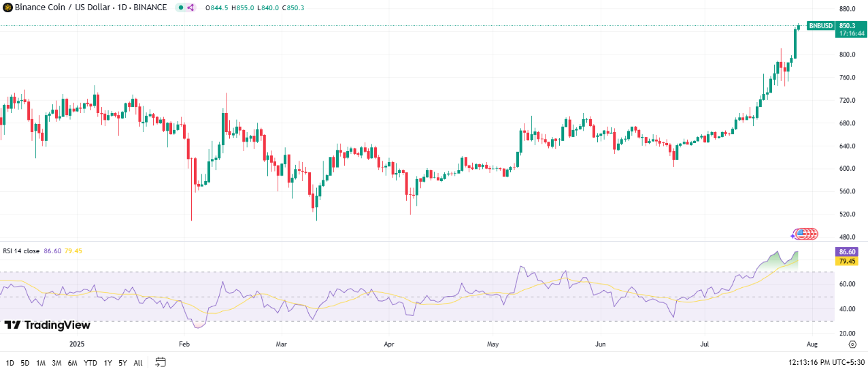Image resolution: width=868 pixels, height=369 pixels.
Task: Select the 1M time range
Action: [41, 363]
